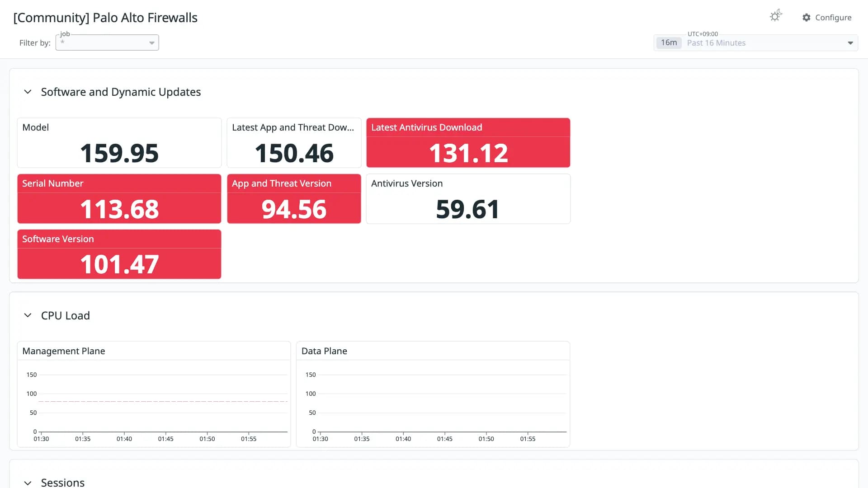Toggle the light/dark theme icon

point(776,16)
